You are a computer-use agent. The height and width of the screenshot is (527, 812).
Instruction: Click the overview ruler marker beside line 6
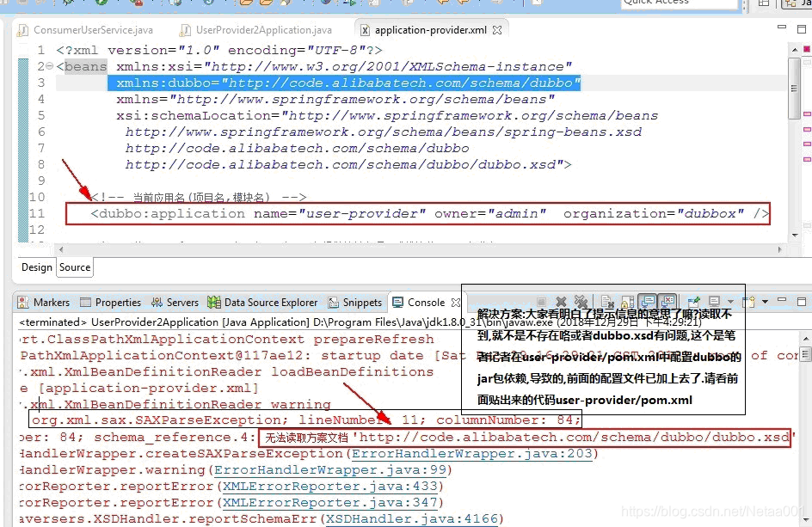(x=807, y=130)
